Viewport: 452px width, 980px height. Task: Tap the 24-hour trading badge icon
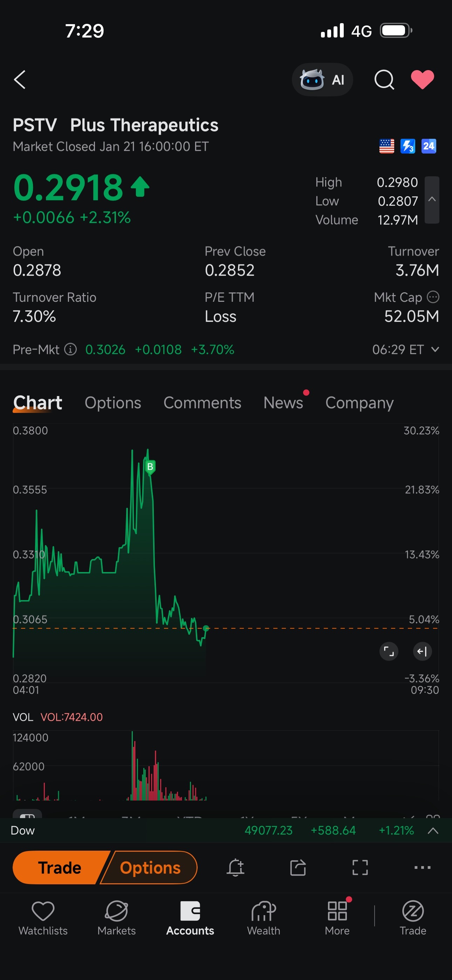[x=429, y=146]
